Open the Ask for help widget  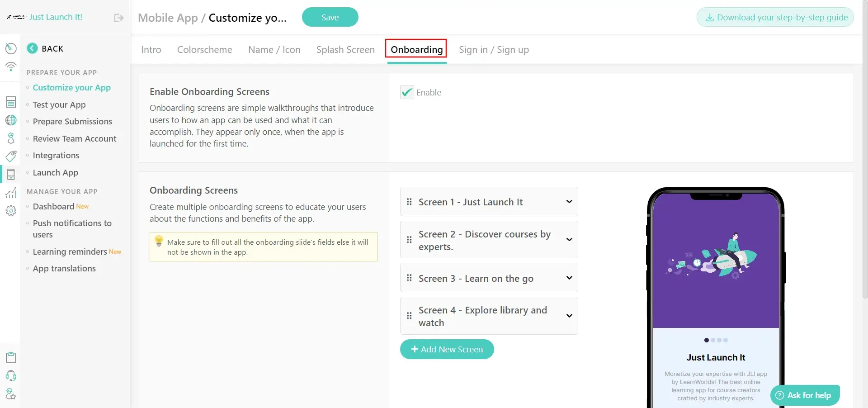[805, 395]
